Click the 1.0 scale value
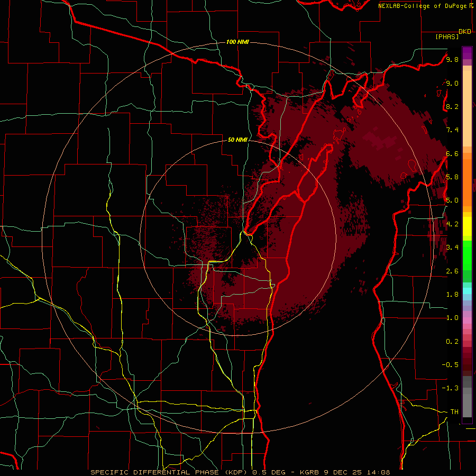The height and width of the screenshot is (476, 476). coord(452,318)
